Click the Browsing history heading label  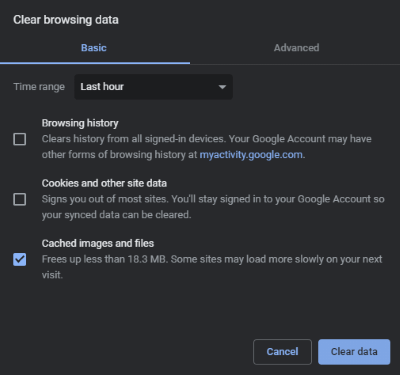coord(80,123)
